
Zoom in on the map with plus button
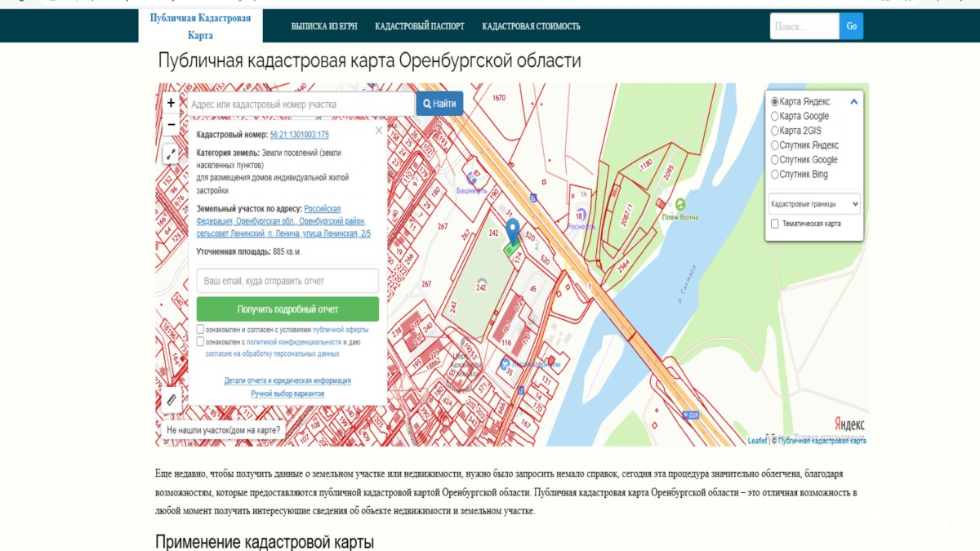171,104
